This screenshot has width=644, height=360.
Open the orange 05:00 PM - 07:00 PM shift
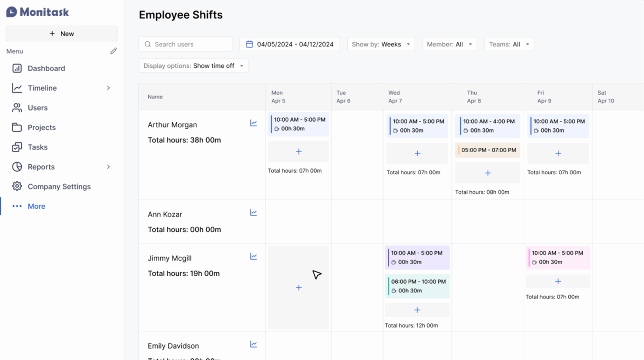[488, 150]
